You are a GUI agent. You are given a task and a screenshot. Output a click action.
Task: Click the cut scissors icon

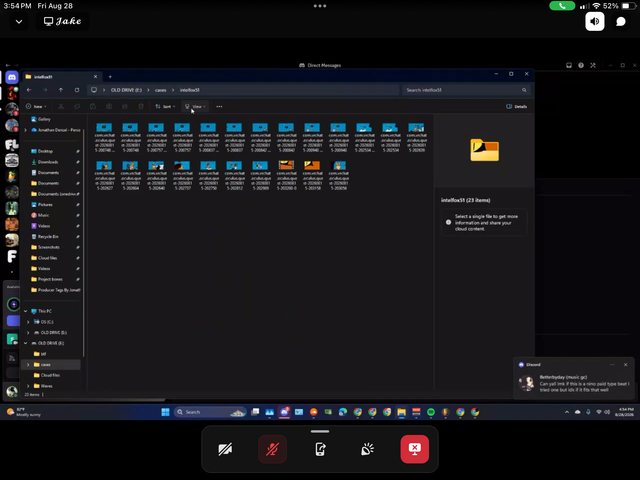pyautogui.click(x=61, y=107)
